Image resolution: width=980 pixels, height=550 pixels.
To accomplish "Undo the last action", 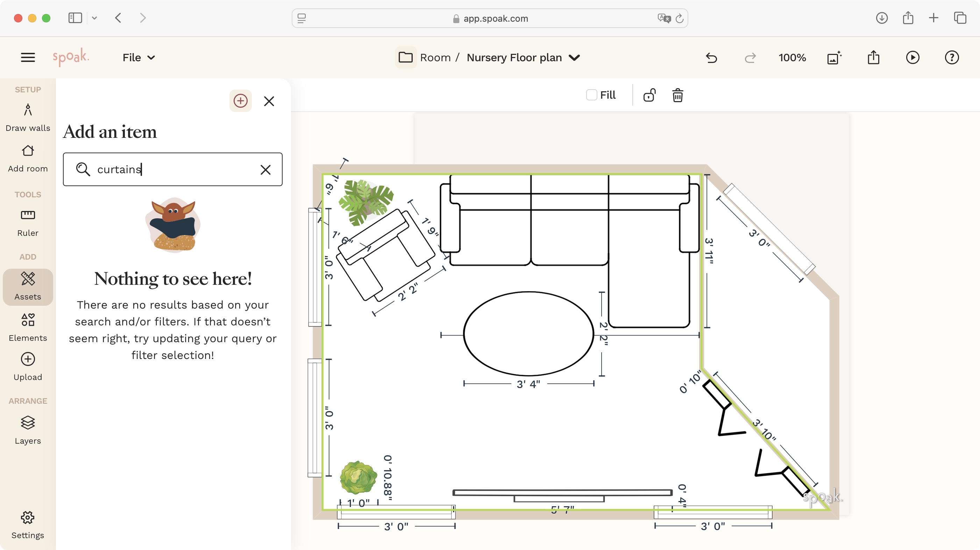I will (711, 57).
